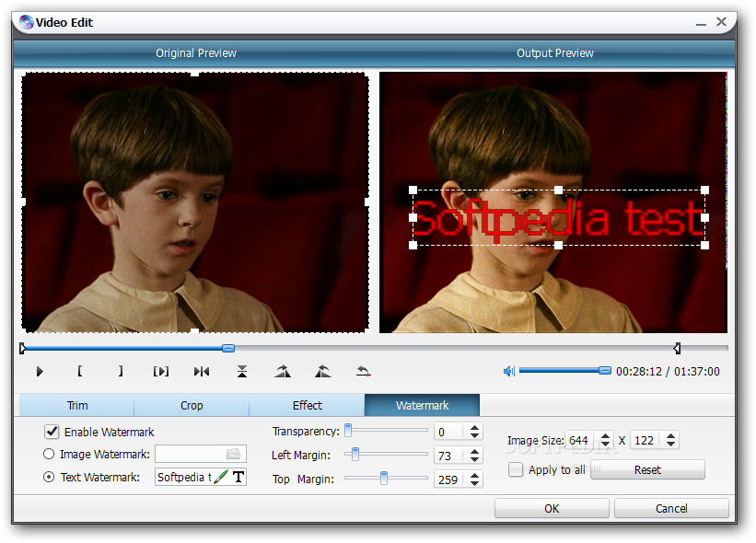Decrease image height 122
The height and width of the screenshot is (543, 756).
click(670, 444)
